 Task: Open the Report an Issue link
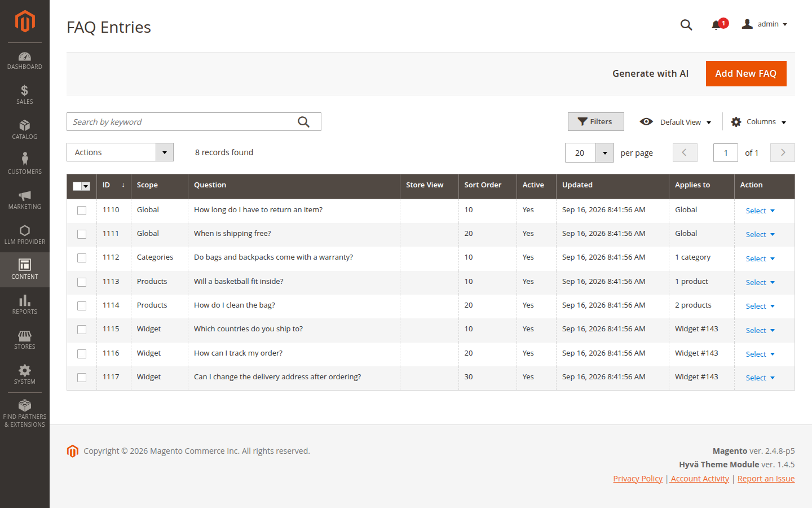click(766, 479)
